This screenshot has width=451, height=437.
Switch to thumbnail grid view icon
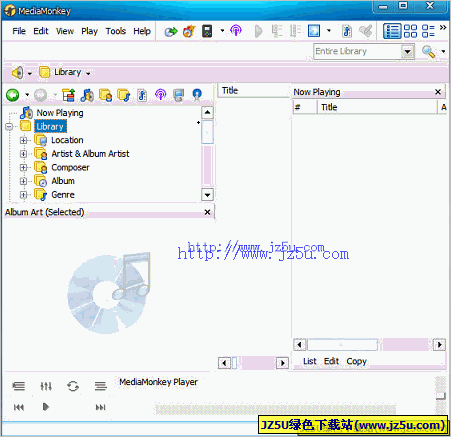(410, 31)
